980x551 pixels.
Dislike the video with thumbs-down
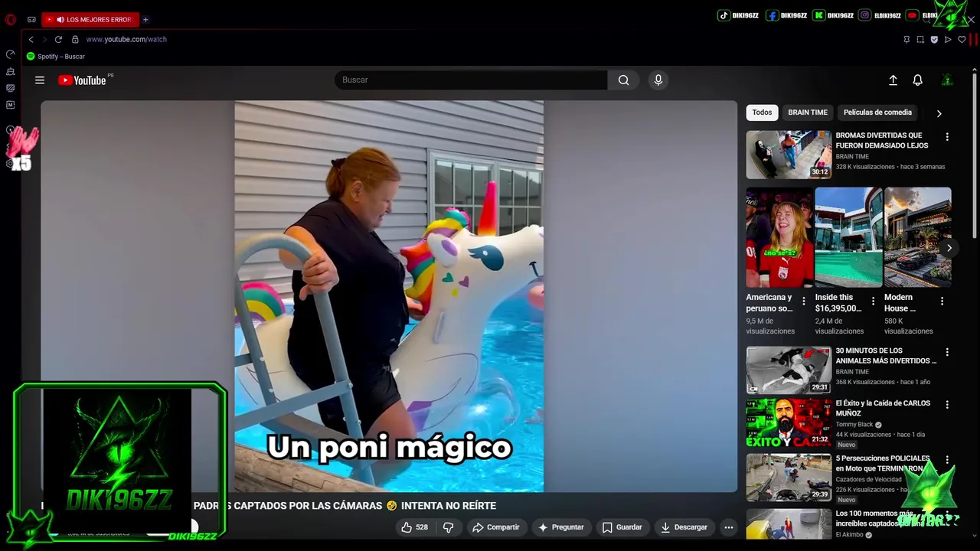click(449, 527)
